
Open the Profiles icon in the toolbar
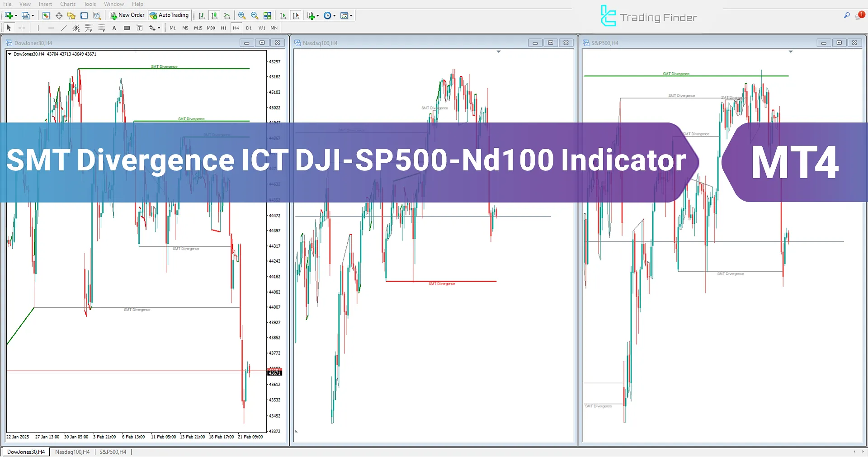[26, 15]
